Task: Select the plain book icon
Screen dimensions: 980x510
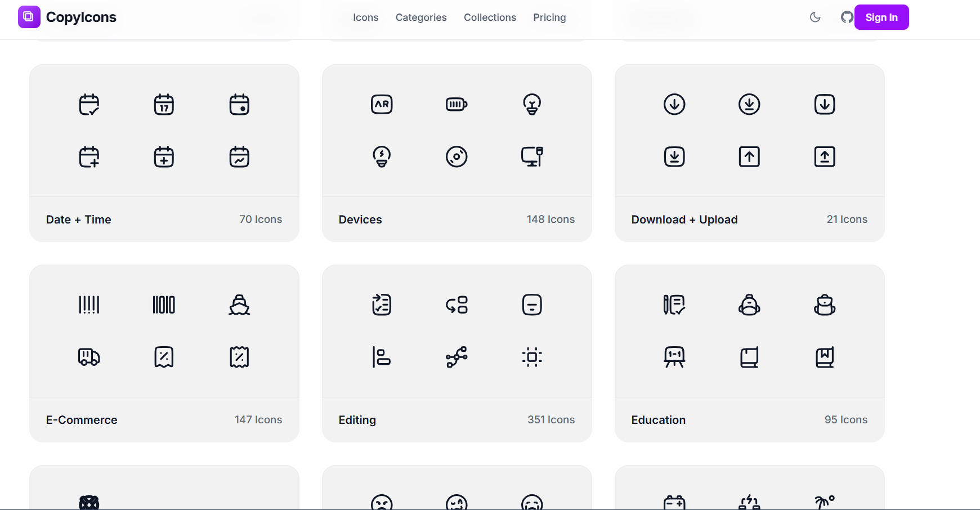Action: point(749,357)
